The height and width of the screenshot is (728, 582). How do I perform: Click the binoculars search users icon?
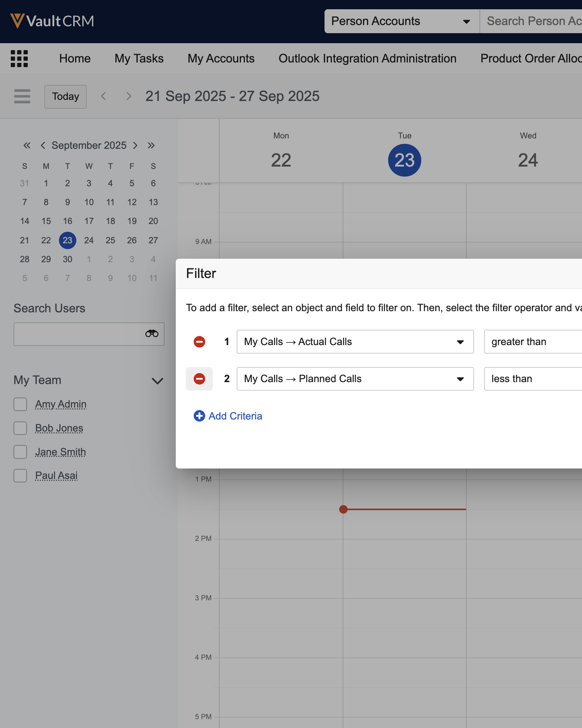tap(151, 334)
